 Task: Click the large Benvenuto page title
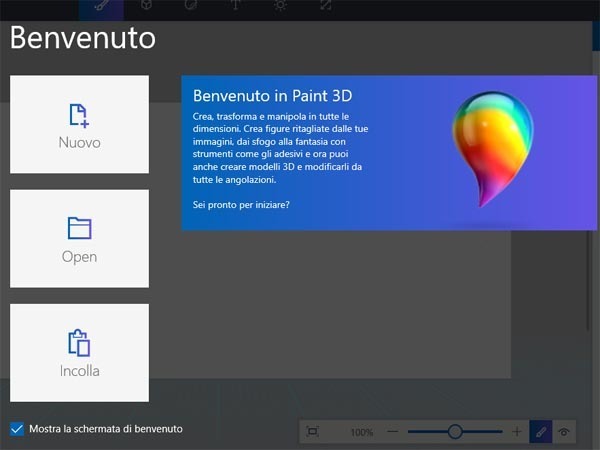[x=83, y=38]
